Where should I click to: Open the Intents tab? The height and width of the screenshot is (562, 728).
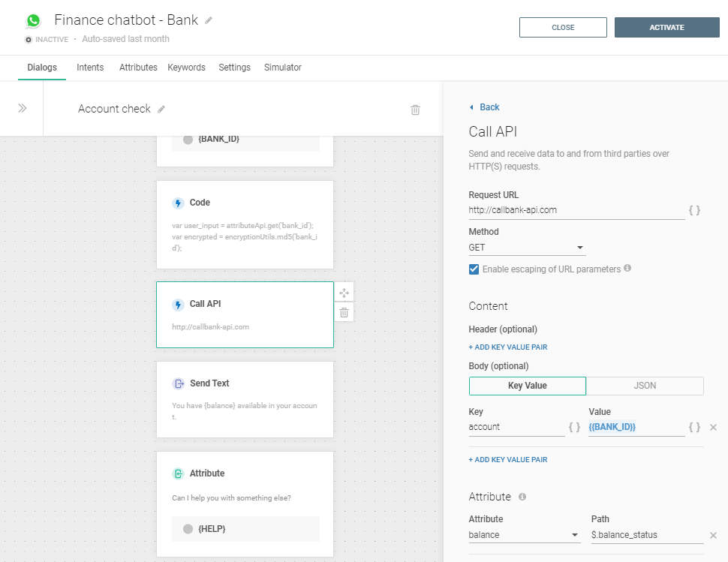pyautogui.click(x=90, y=67)
